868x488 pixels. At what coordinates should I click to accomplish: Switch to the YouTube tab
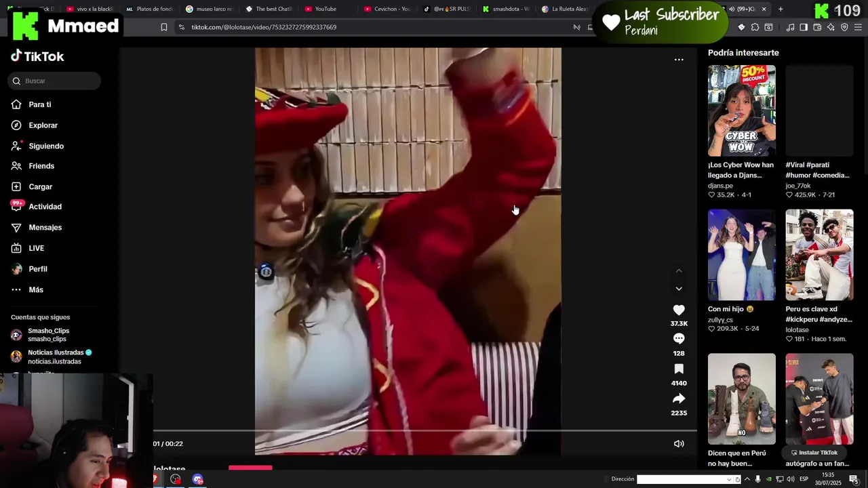click(328, 9)
